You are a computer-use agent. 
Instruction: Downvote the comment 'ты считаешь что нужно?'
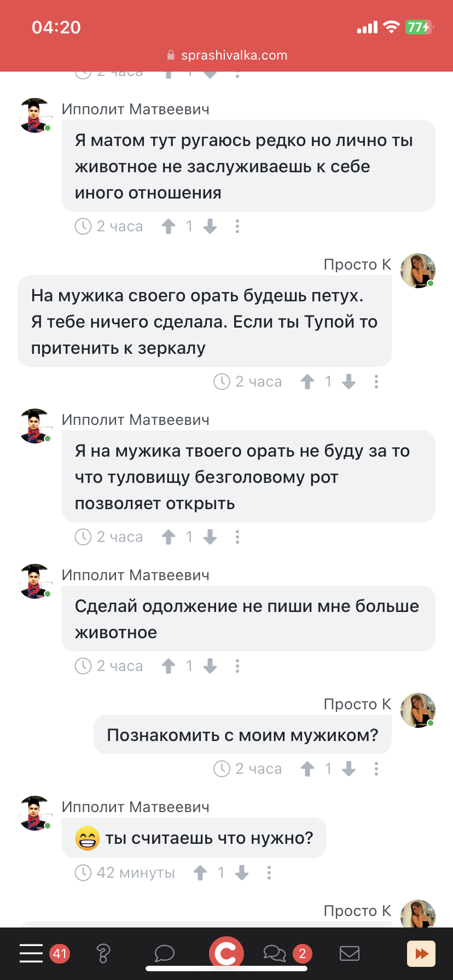pyautogui.click(x=242, y=873)
